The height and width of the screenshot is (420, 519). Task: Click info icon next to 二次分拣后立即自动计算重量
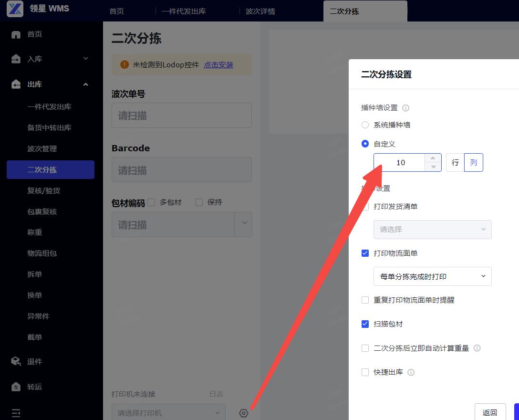tap(477, 348)
